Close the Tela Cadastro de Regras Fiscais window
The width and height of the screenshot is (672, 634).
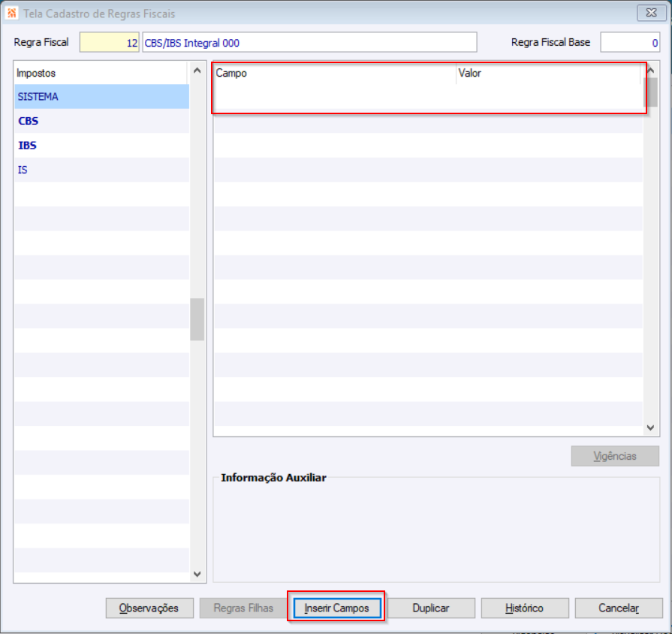(x=651, y=13)
